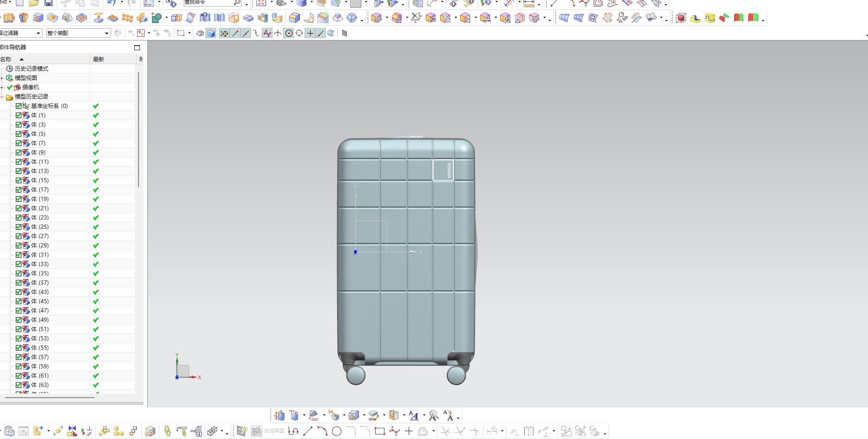Screen dimensions: 868x439
Task: Select the 体 (63) feature row
Action: click(67, 385)
